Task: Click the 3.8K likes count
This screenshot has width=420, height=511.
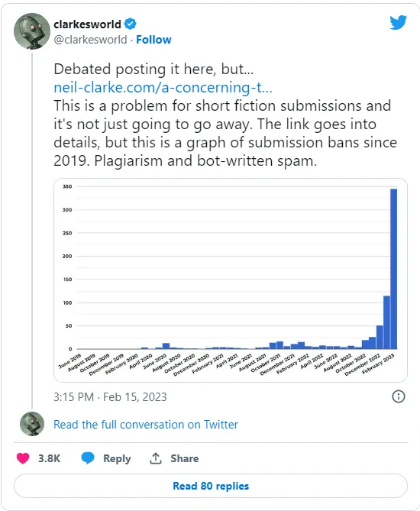Action: [x=49, y=458]
